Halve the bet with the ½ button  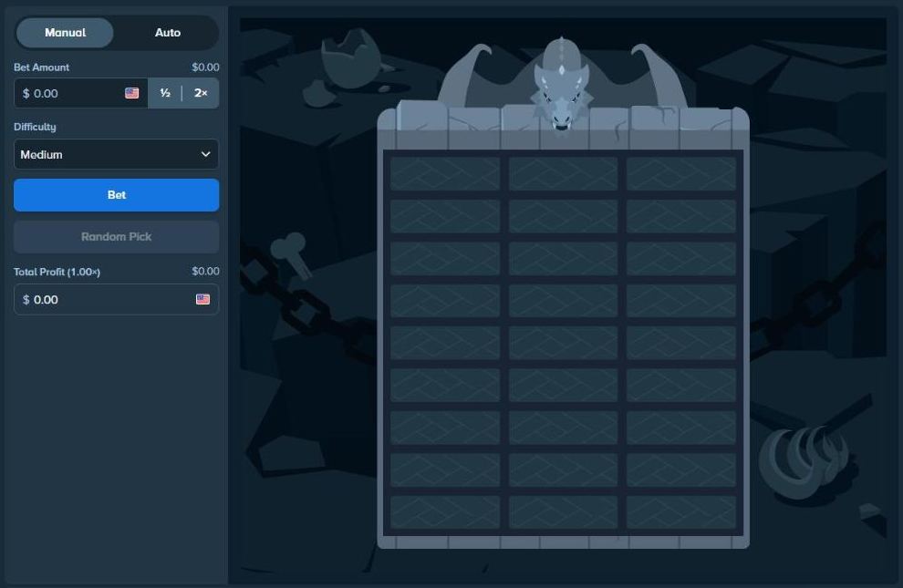pyautogui.click(x=165, y=93)
